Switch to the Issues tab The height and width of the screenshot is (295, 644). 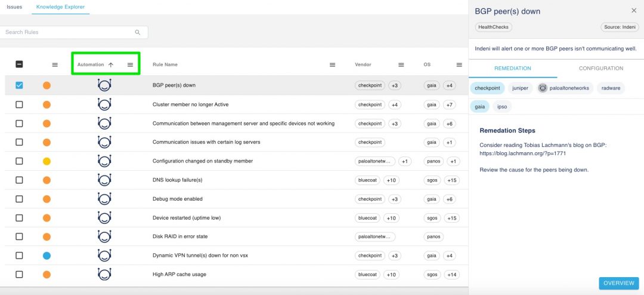pyautogui.click(x=14, y=7)
